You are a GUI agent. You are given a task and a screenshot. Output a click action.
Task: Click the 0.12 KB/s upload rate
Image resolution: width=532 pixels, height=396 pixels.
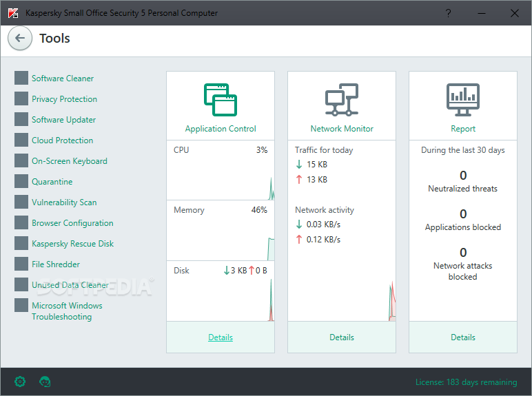point(323,240)
